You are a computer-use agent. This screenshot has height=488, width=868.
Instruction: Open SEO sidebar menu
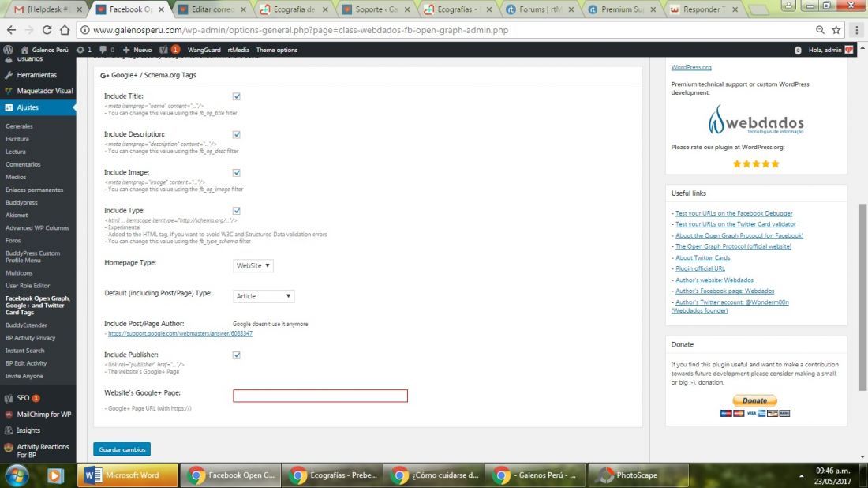click(23, 398)
